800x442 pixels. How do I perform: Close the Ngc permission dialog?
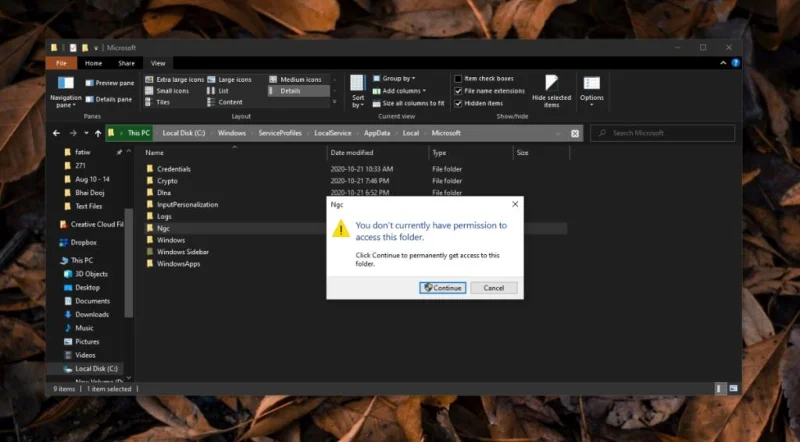click(515, 204)
